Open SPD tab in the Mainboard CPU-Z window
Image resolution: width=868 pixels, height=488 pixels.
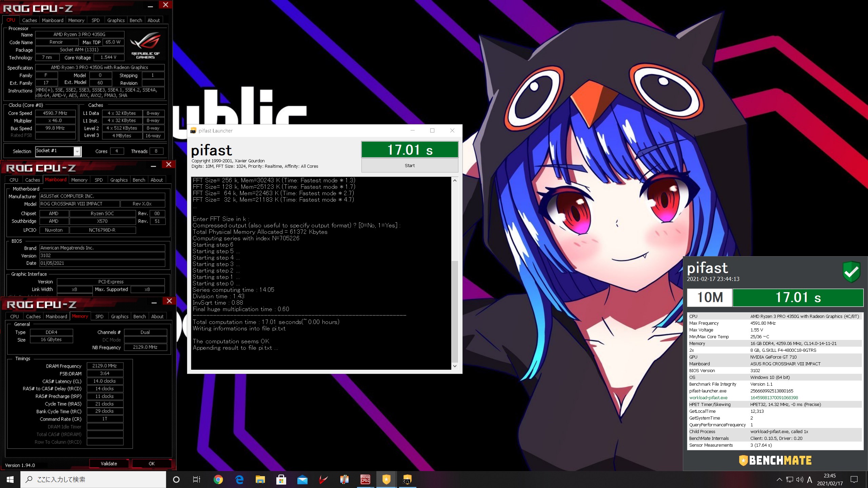point(99,180)
